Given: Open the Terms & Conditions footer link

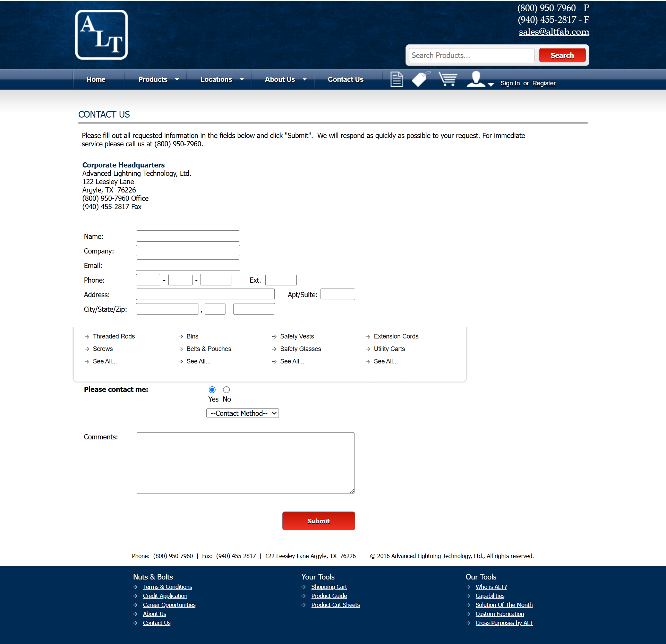Looking at the screenshot, I should [x=168, y=587].
